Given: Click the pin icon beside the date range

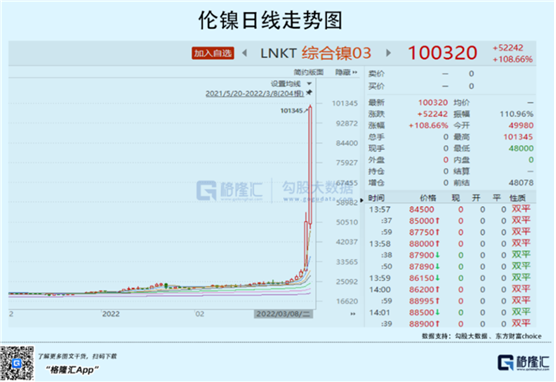Looking at the screenshot, I should (x=309, y=93).
